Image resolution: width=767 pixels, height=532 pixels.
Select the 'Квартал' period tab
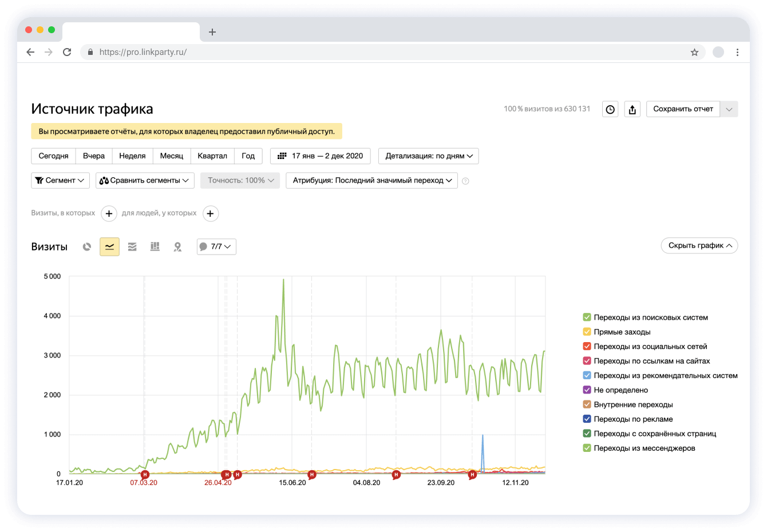click(212, 156)
